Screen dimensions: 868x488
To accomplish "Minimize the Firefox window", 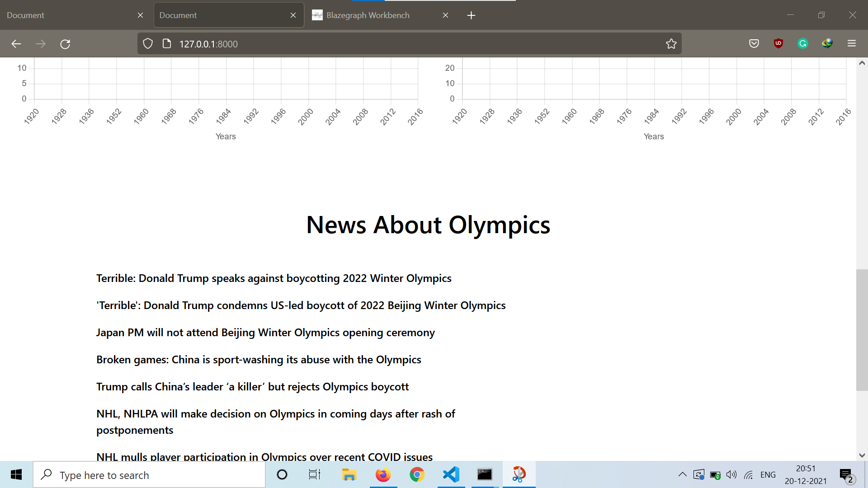I will [x=790, y=15].
